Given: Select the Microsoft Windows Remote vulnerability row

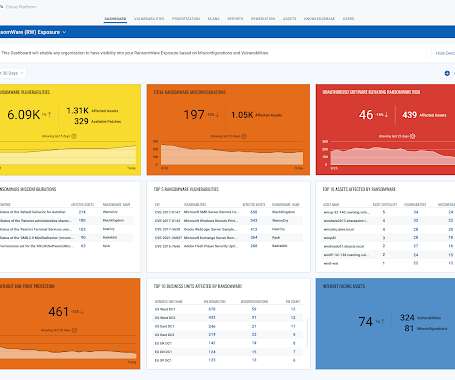Looking at the screenshot, I should 228,221.
